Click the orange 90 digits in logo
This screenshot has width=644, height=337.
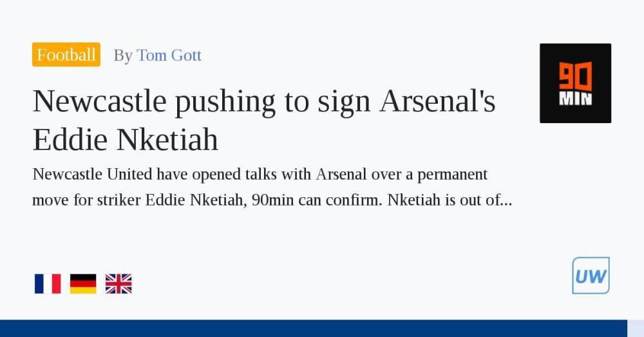[575, 77]
